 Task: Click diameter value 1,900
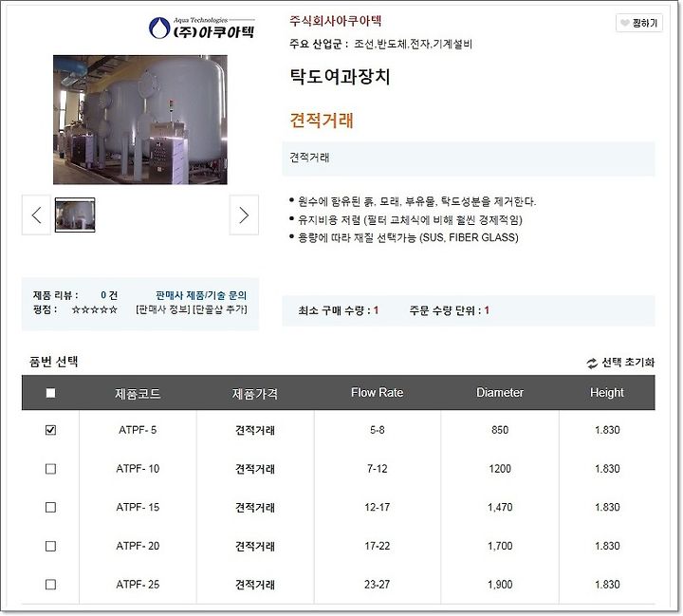tap(500, 584)
